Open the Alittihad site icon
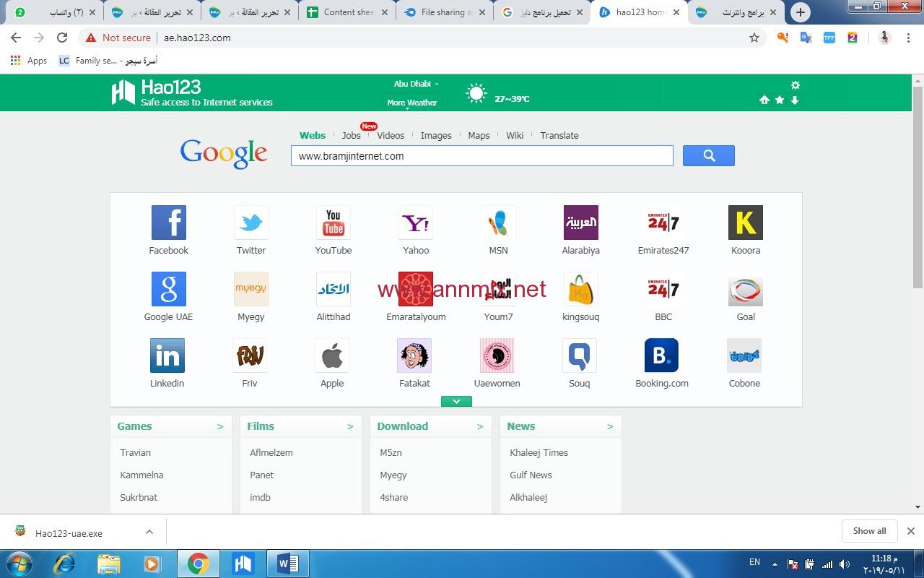This screenshot has height=578, width=924. point(334,289)
